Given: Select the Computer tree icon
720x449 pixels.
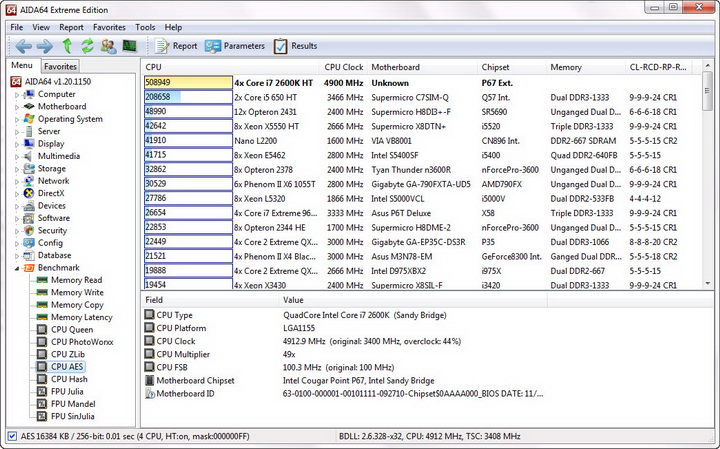Looking at the screenshot, I should point(29,94).
